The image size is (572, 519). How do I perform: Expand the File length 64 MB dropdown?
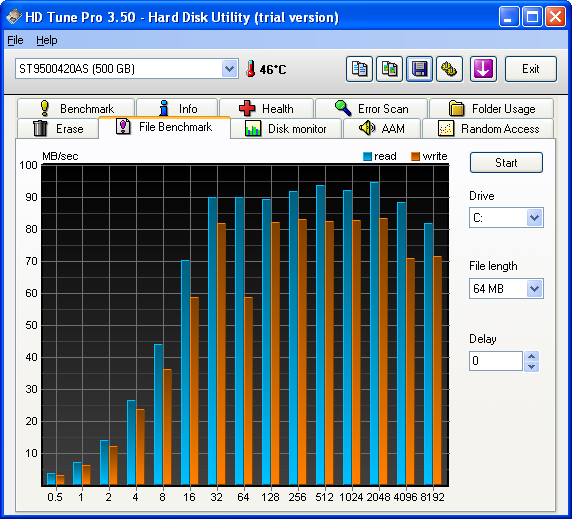point(534,288)
